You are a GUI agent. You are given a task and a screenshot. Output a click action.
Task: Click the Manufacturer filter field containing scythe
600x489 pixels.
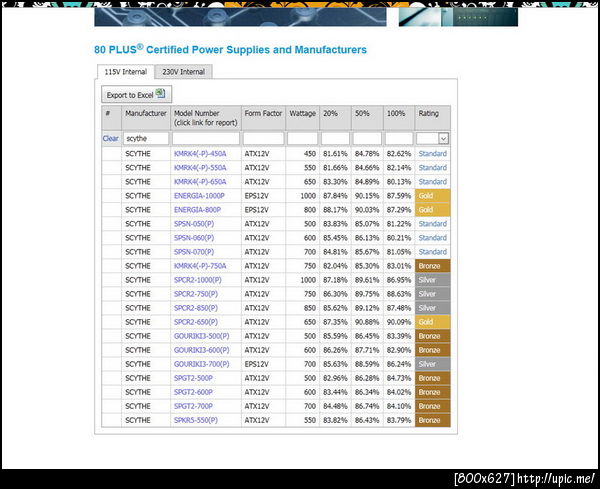tap(146, 139)
